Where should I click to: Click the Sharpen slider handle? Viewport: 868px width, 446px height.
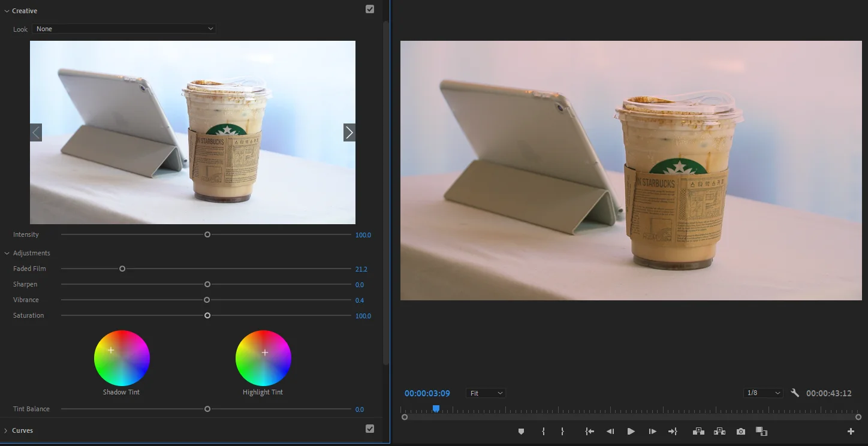[207, 284]
